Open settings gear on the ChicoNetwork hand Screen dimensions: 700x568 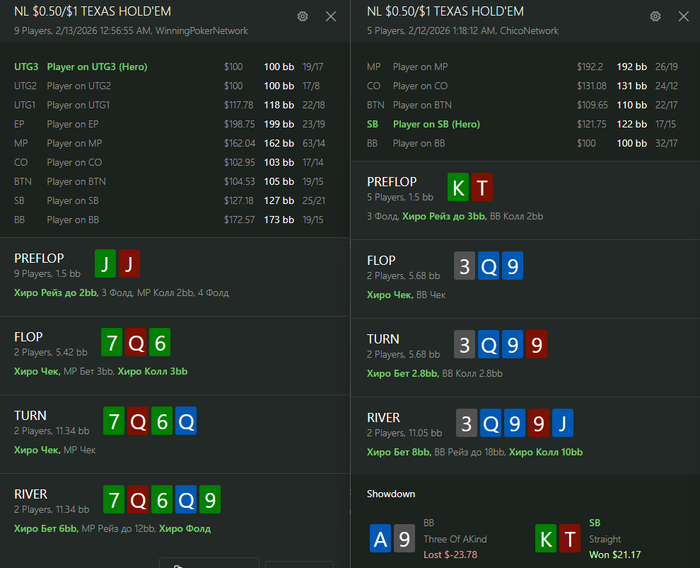pyautogui.click(x=655, y=17)
